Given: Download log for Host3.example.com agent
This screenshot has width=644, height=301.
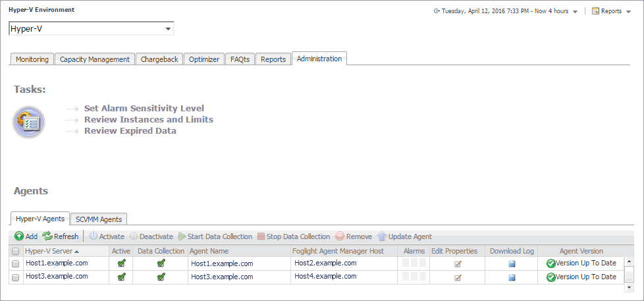Looking at the screenshot, I should pos(512,277).
